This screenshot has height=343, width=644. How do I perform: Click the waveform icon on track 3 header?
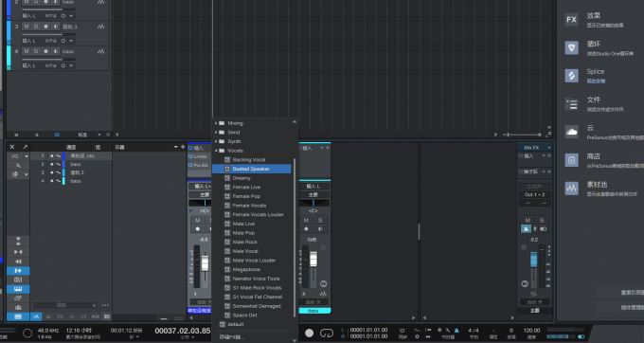(x=101, y=27)
